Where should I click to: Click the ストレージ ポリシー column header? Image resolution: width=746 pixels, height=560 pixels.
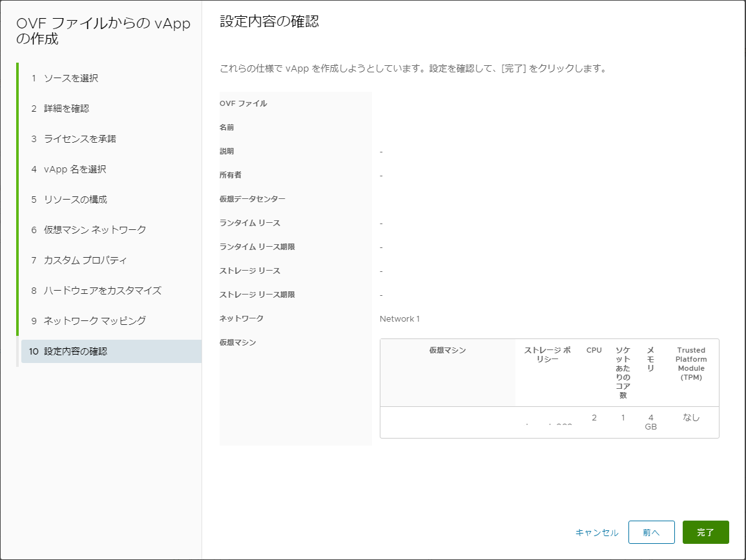click(x=547, y=355)
